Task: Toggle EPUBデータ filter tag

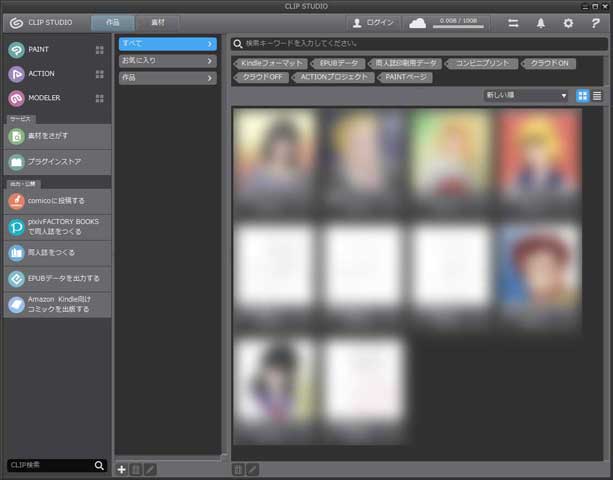Action: click(x=339, y=63)
